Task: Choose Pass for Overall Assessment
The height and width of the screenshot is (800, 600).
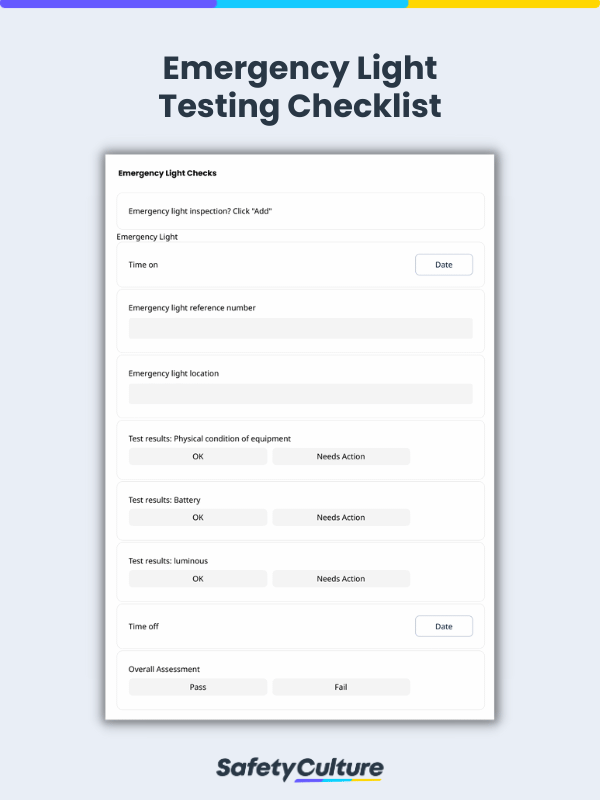Action: [x=198, y=687]
